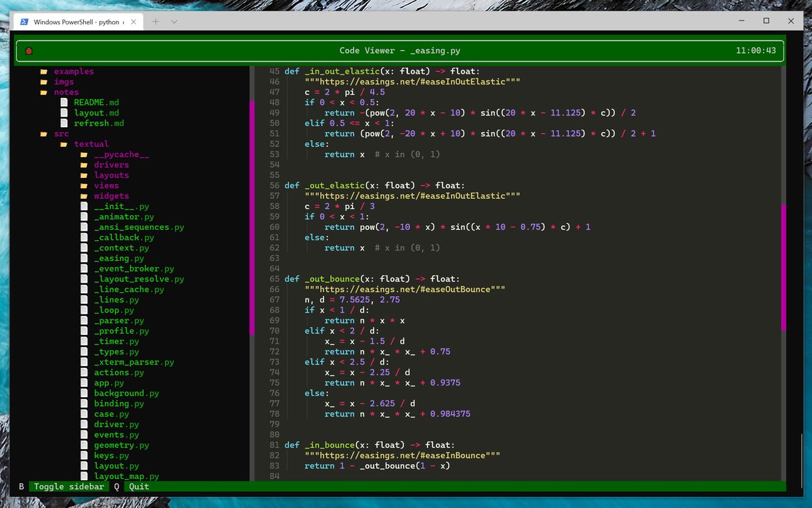Click line 81 def _in_bounce

coord(371,445)
